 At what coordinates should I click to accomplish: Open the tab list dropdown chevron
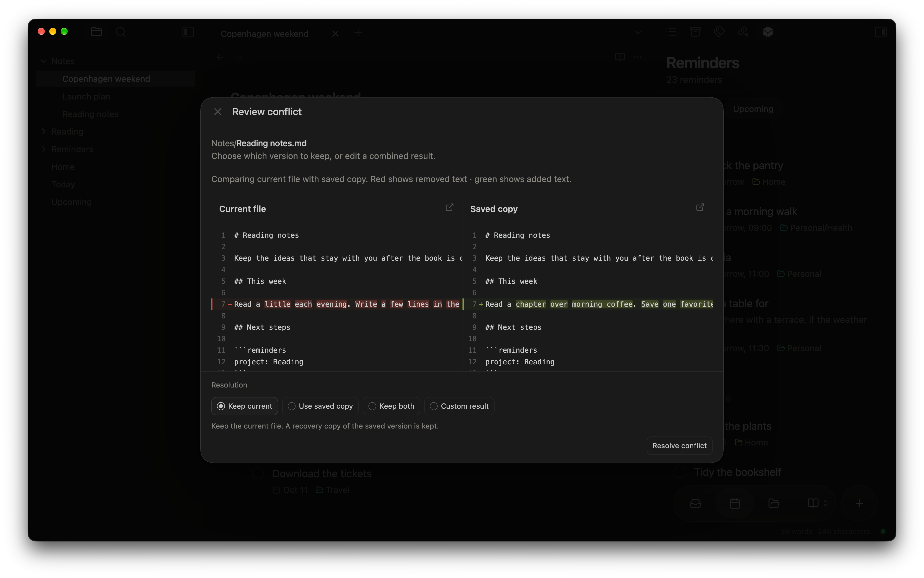(x=638, y=33)
